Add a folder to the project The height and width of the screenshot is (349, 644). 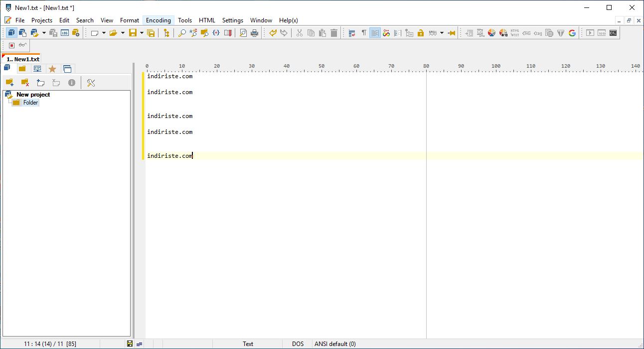[x=9, y=83]
